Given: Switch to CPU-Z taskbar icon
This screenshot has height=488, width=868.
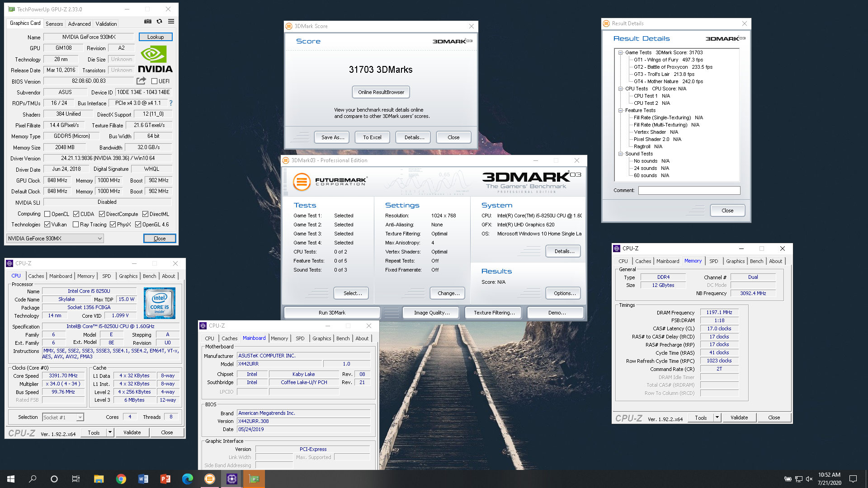Looking at the screenshot, I should (232, 479).
